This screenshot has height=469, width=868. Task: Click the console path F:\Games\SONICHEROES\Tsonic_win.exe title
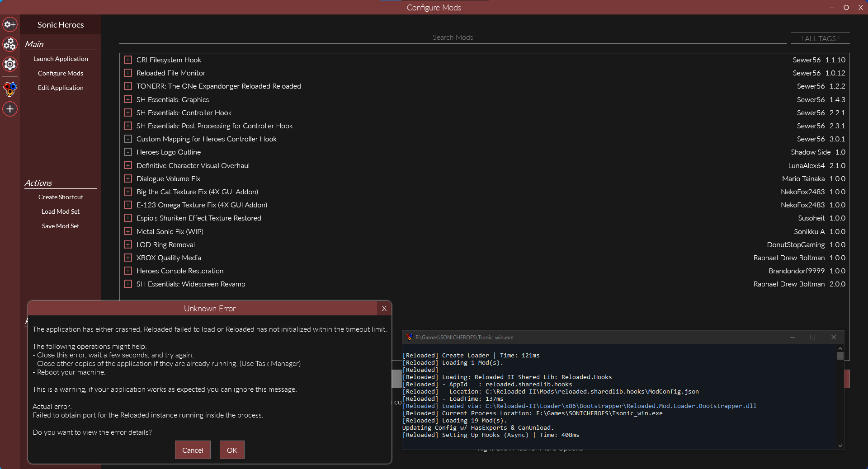[464, 338]
